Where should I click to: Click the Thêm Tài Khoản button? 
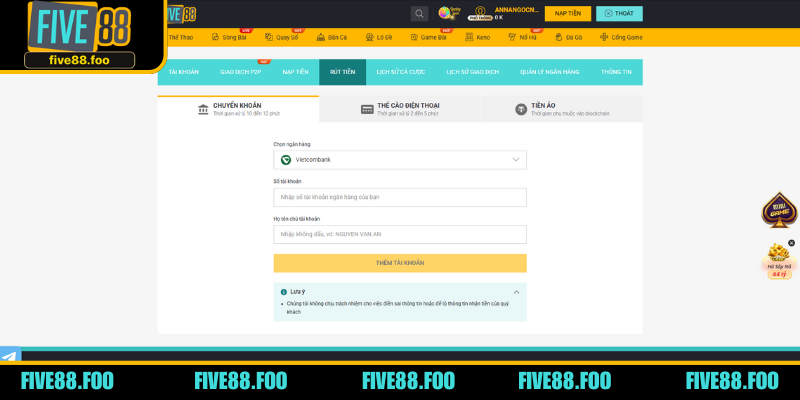[x=399, y=263]
